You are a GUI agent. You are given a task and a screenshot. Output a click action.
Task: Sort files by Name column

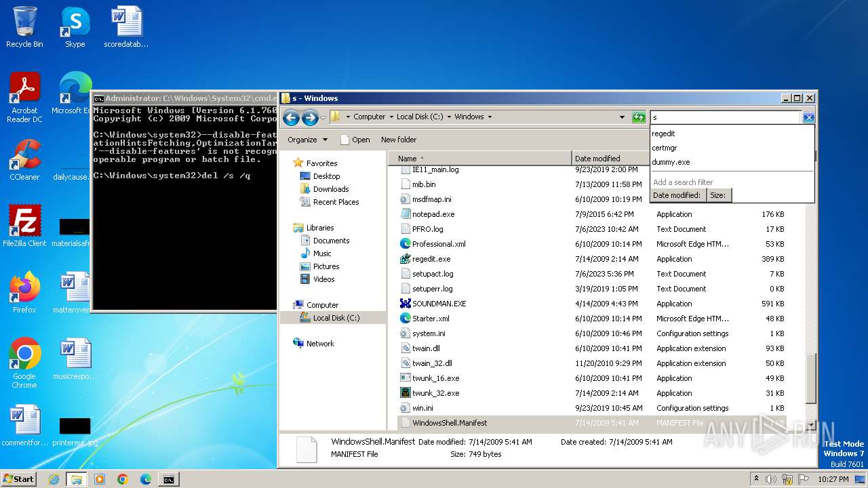[x=480, y=158]
